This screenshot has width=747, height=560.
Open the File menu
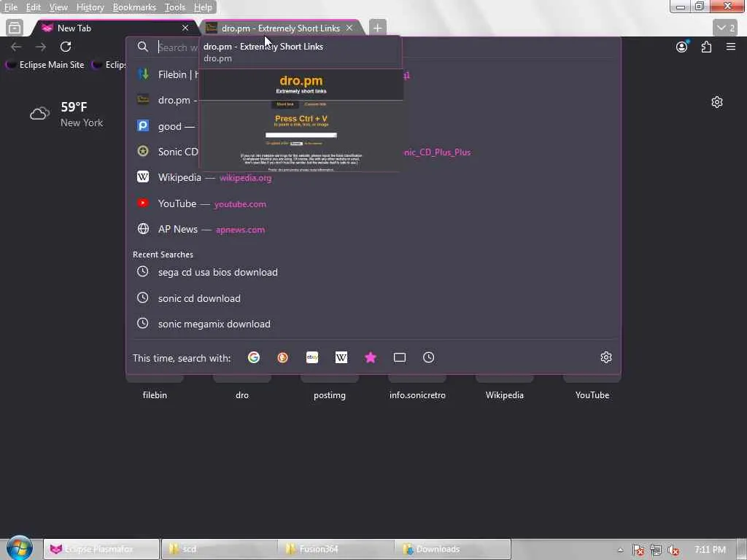click(10, 7)
